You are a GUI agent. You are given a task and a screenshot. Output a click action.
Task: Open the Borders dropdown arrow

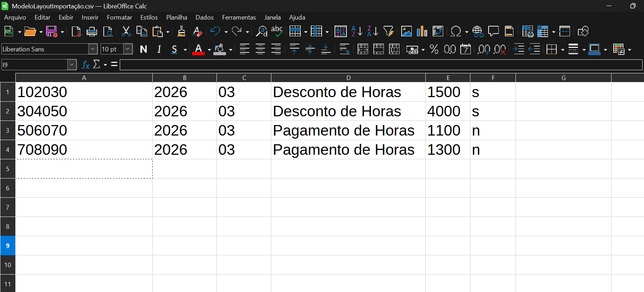563,50
